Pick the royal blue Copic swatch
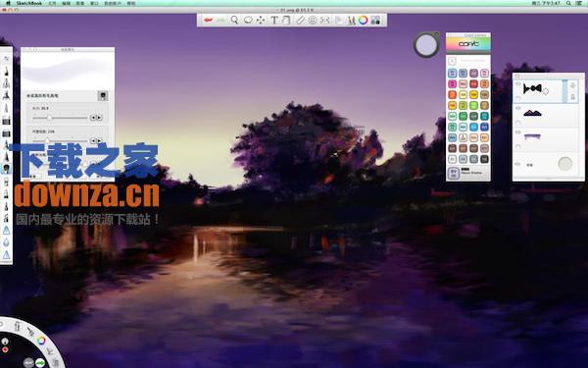The image size is (588, 368). coord(484,127)
